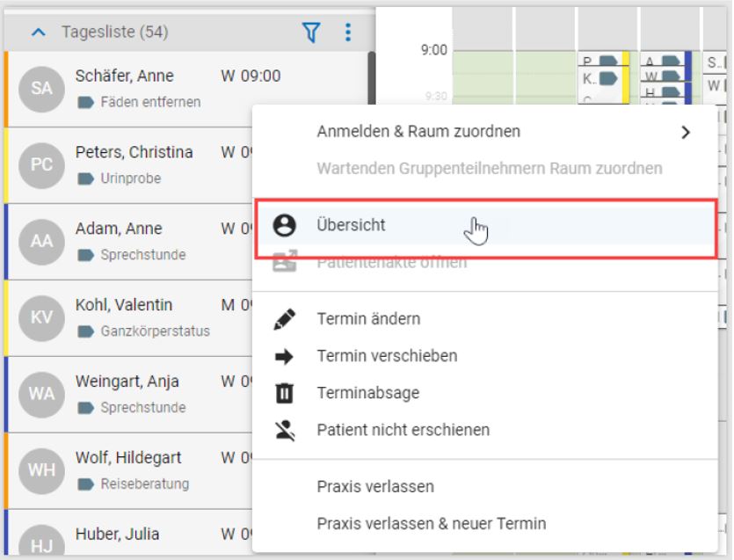The height and width of the screenshot is (560, 734).
Task: Click the arrow icon for Termin verschieben
Action: (284, 356)
